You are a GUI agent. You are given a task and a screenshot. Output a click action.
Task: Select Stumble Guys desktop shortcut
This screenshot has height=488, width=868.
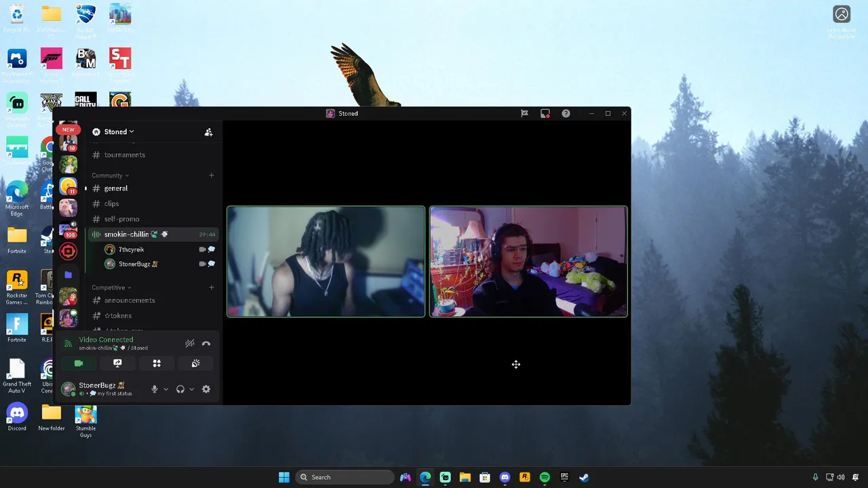pyautogui.click(x=85, y=421)
